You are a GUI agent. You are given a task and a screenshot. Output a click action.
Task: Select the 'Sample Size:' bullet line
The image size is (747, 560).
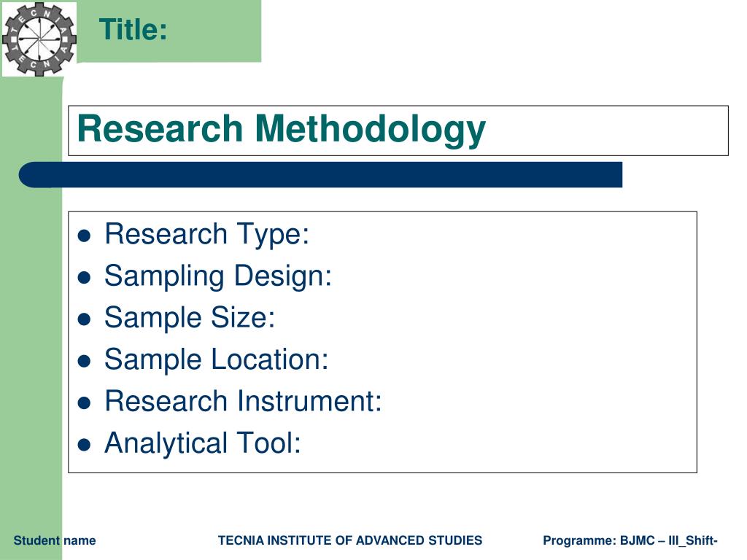coord(190,318)
